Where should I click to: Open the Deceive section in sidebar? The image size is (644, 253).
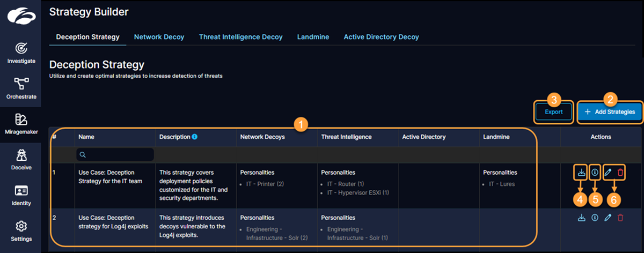[21, 159]
